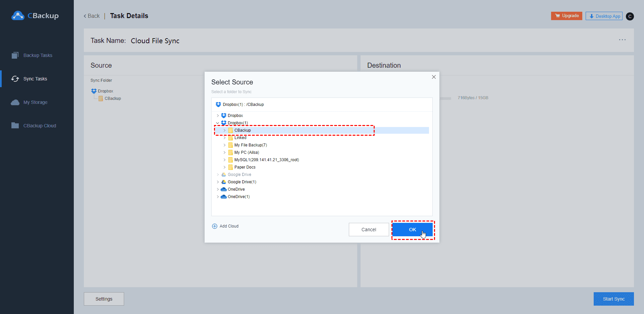Click Add Cloud plus icon
644x314 pixels.
click(215, 226)
